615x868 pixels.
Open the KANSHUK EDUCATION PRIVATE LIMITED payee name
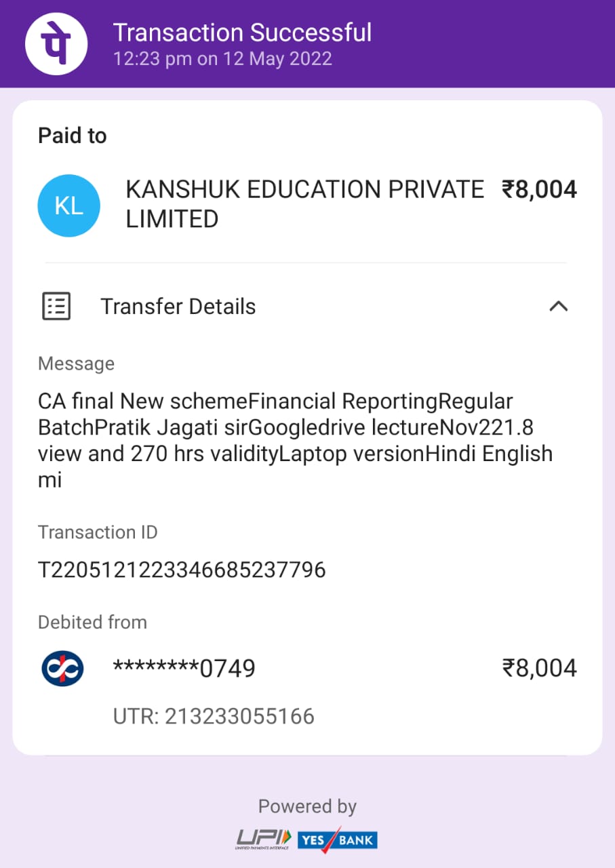click(x=304, y=204)
